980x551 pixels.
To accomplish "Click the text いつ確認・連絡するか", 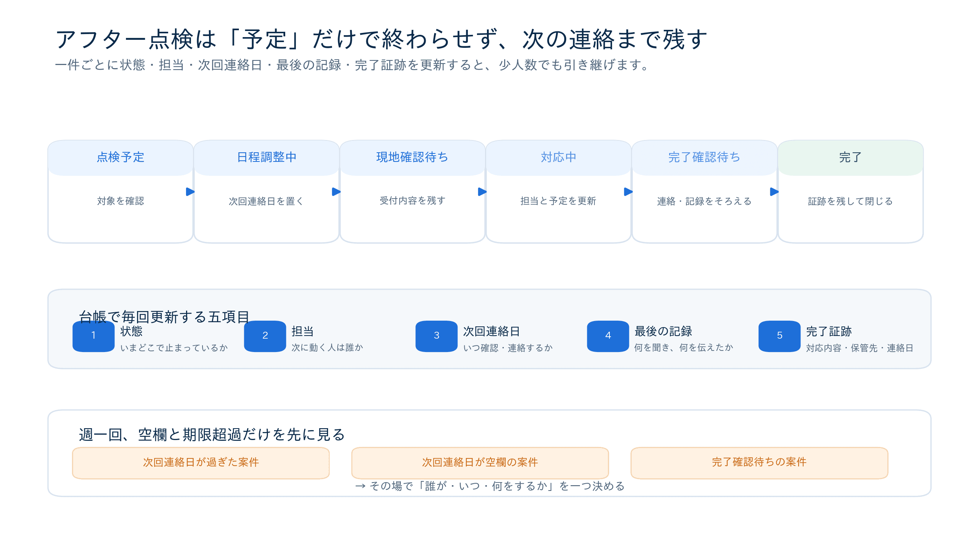I will [x=508, y=348].
